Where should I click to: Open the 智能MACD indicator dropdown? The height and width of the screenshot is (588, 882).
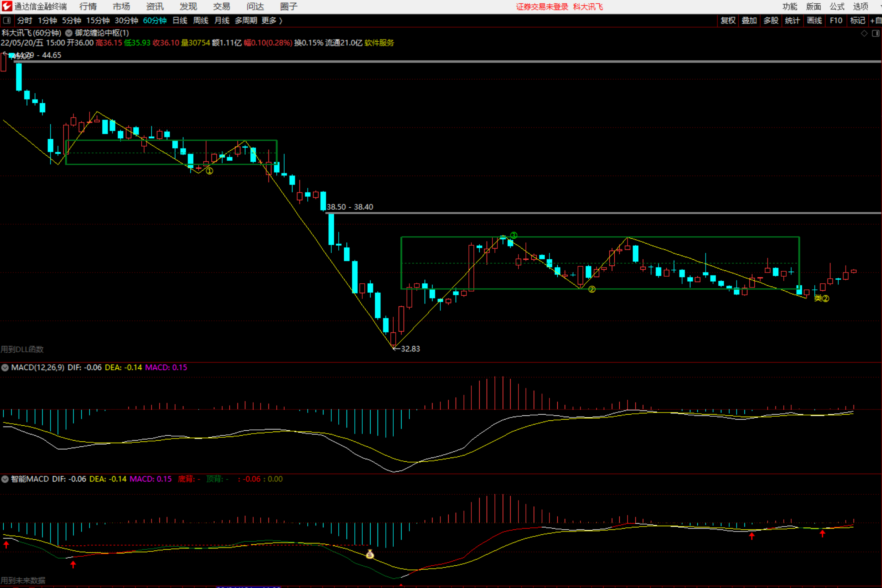coord(5,479)
